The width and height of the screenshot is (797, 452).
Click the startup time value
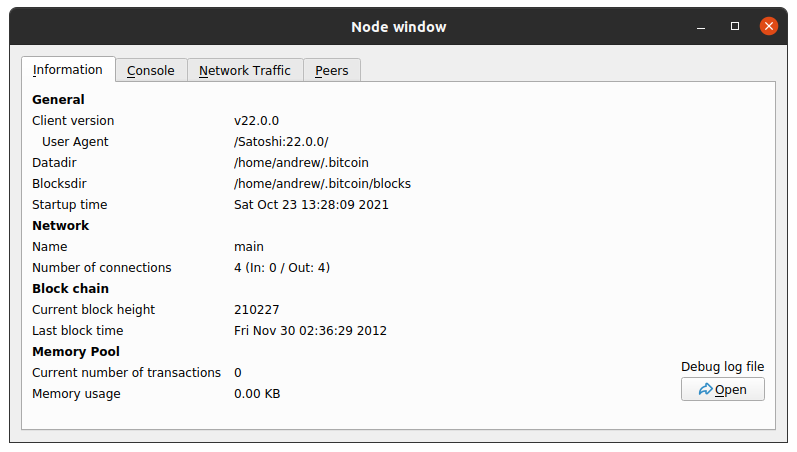311,205
